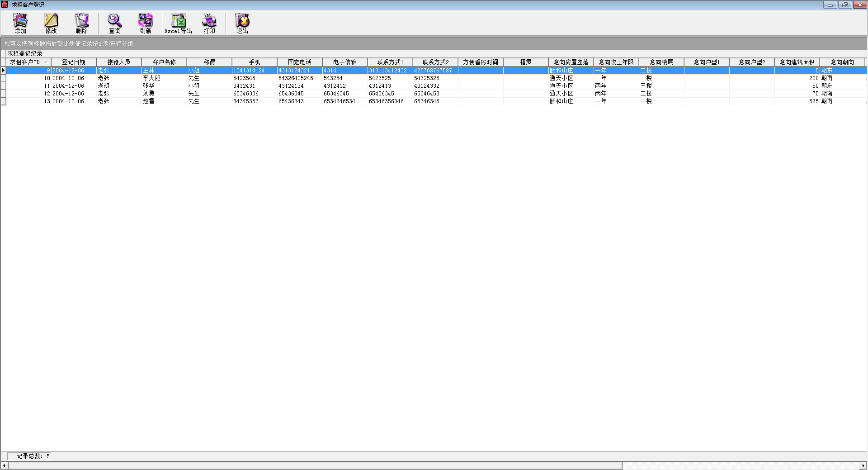868x470 pixels.
Task: Click the 方便看房时间 column header
Action: click(x=481, y=62)
